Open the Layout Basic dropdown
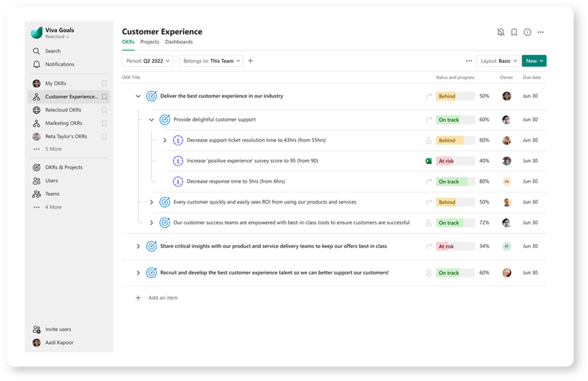 [498, 61]
